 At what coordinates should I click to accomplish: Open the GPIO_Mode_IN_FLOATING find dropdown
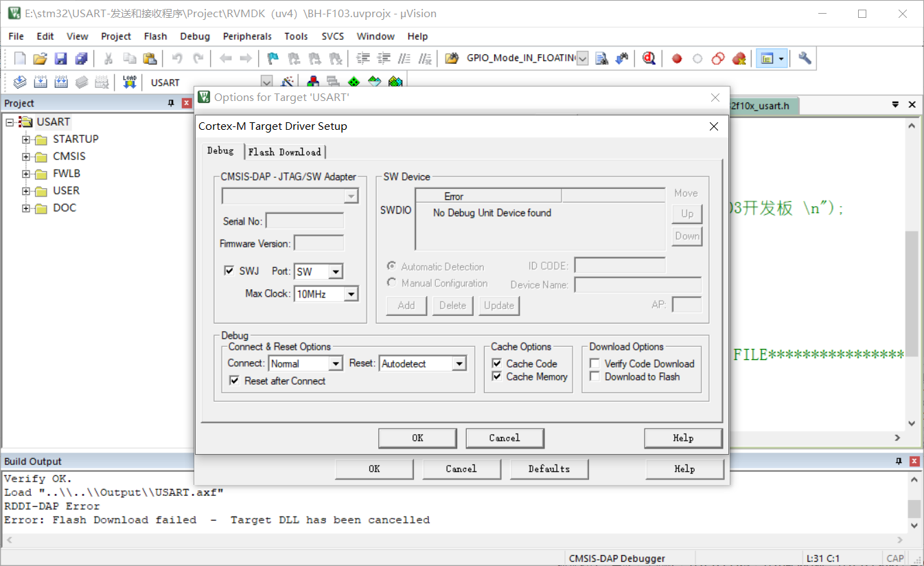583,58
